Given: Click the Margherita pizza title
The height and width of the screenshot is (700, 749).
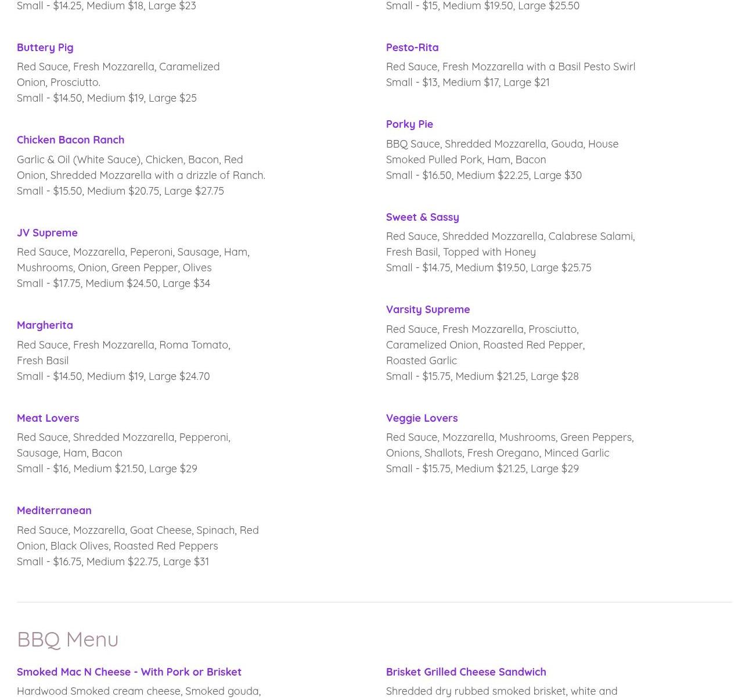Looking at the screenshot, I should [x=45, y=325].
